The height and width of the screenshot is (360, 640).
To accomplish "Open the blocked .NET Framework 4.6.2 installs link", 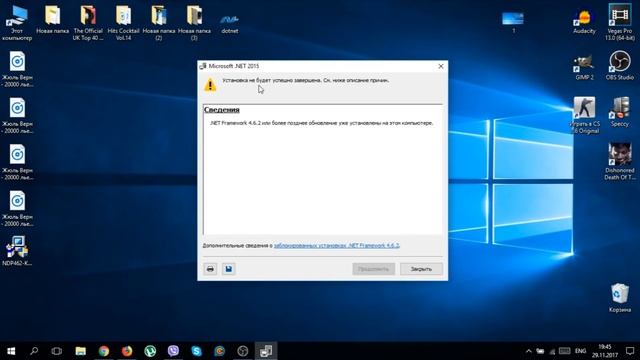I will (337, 245).
